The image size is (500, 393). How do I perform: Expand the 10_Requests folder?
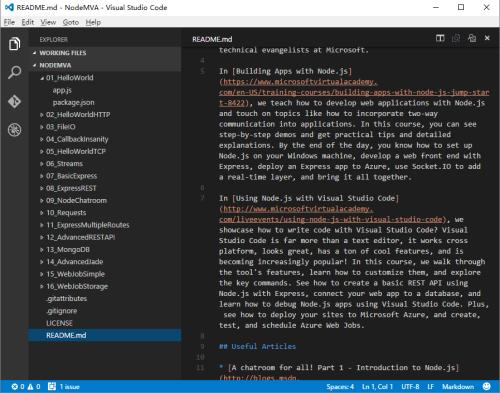[x=105, y=213]
